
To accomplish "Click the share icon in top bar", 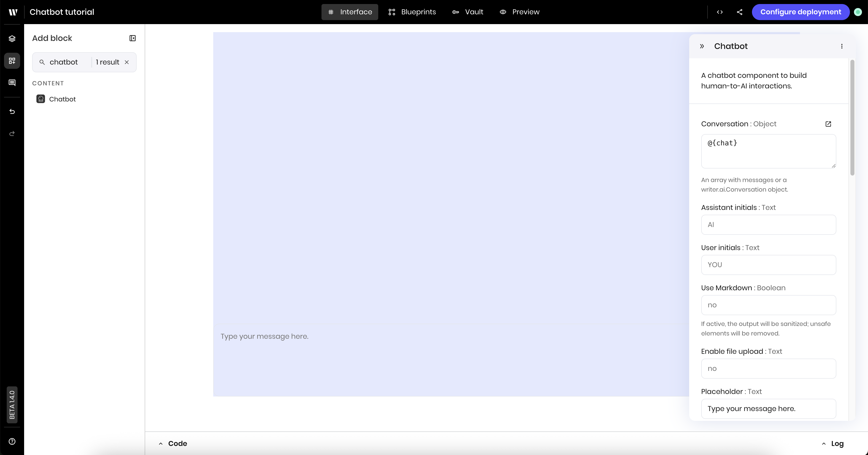I will 740,12.
